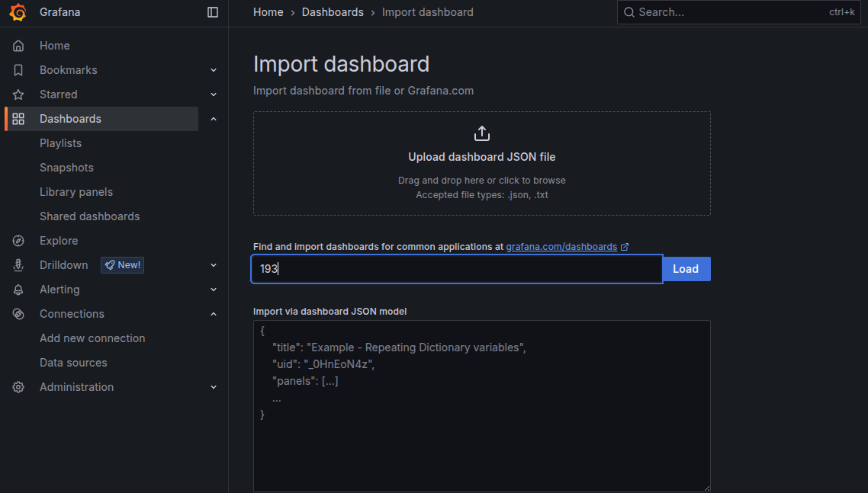Click the Home house icon
Screen dimensions: 868x493
[x=18, y=46]
